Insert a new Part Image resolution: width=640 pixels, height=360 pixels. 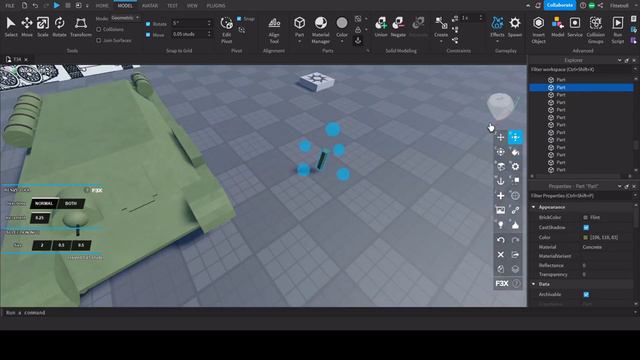tap(300, 24)
